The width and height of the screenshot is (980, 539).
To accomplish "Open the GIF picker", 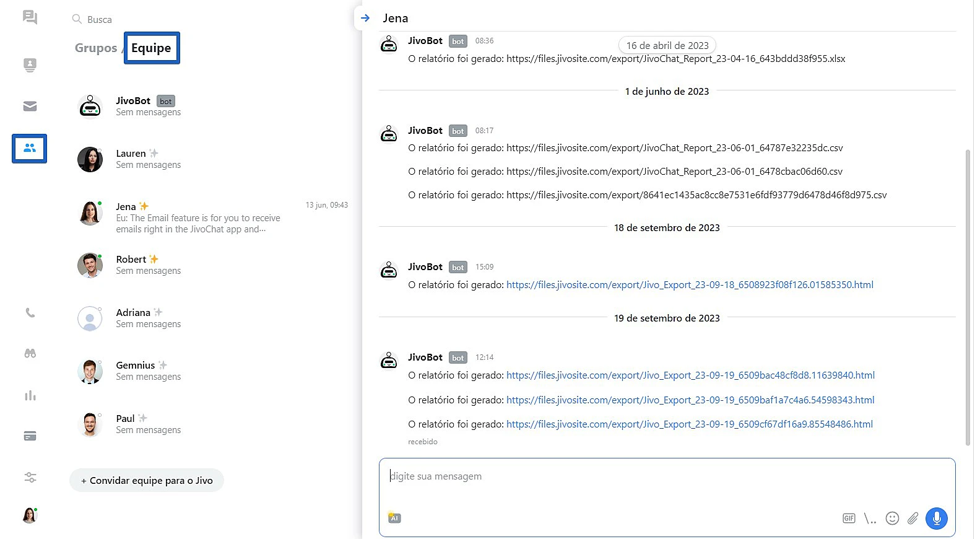I will click(849, 519).
